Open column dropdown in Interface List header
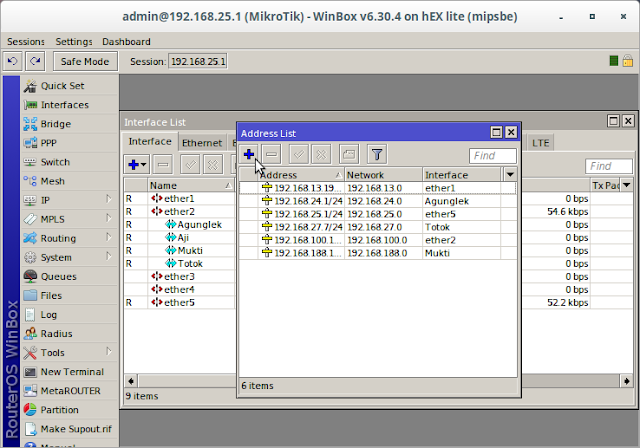This screenshot has height=448, width=640. [627, 185]
